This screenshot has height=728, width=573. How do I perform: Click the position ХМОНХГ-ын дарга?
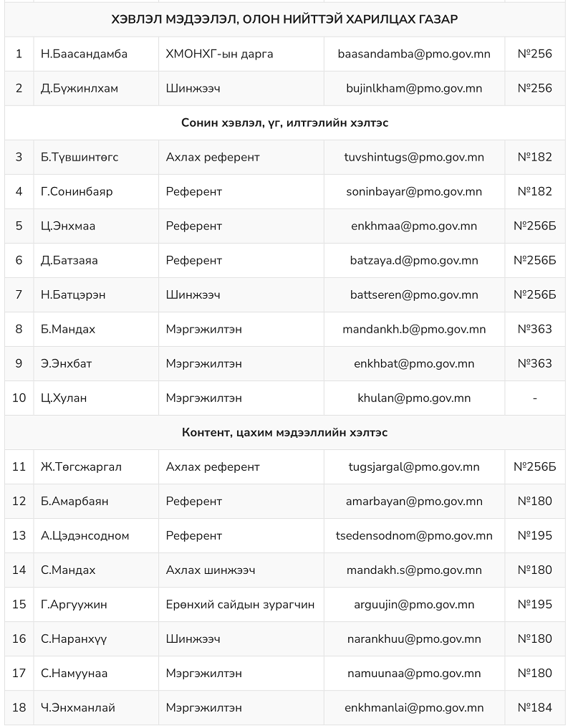point(219,54)
